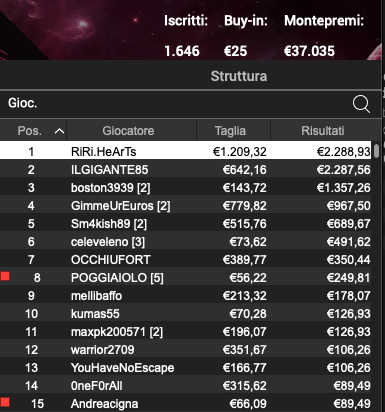This screenshot has height=412, width=385.
Task: Pick the YouHaveNoEscape row
Action: pos(186,368)
